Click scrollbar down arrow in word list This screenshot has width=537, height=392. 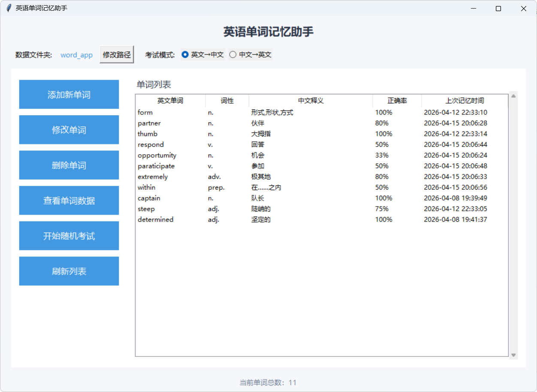pos(513,355)
